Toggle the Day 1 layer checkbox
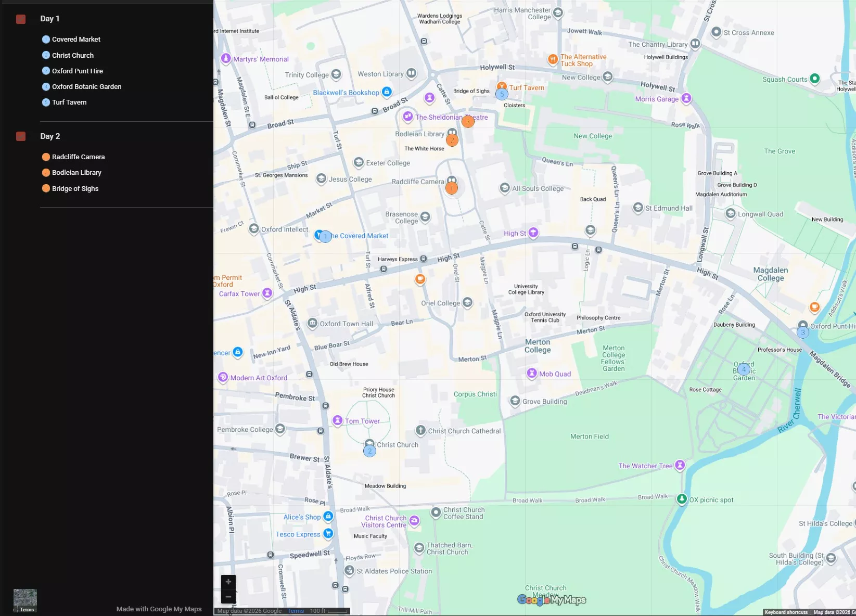 [21, 19]
